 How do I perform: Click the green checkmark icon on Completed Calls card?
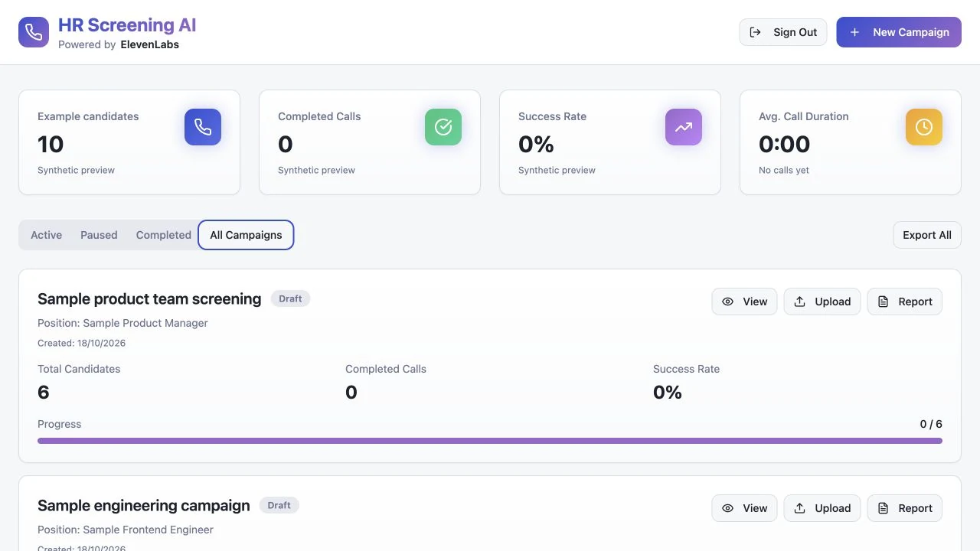443,127
